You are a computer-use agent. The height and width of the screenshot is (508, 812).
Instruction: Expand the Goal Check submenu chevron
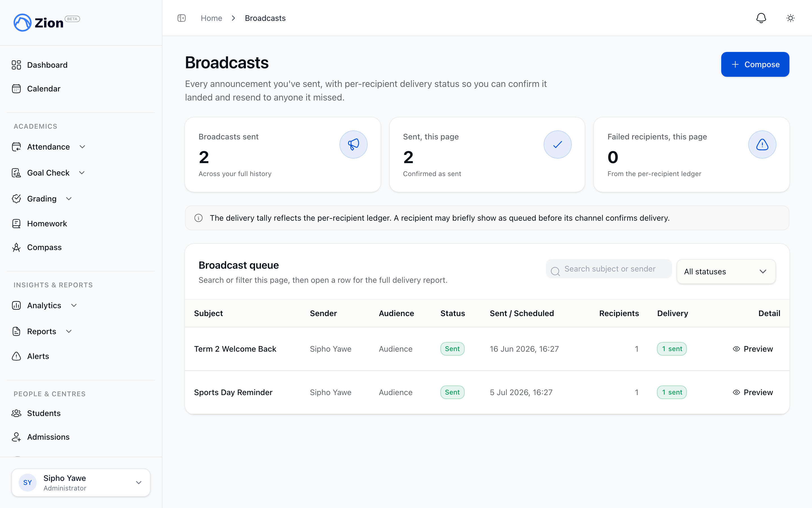tap(82, 173)
